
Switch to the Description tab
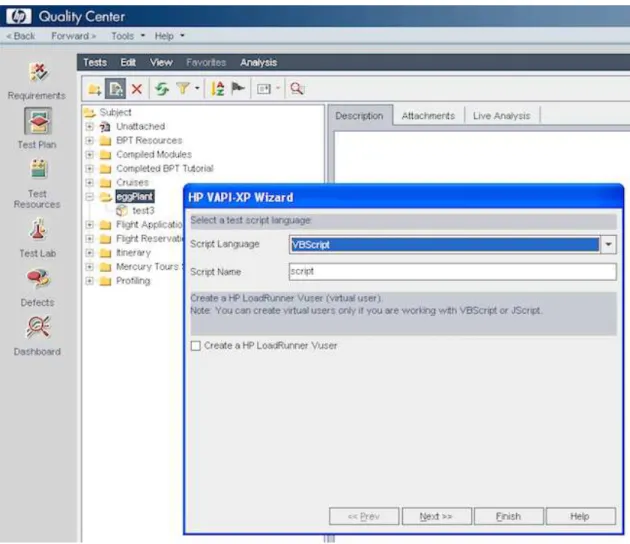point(359,116)
